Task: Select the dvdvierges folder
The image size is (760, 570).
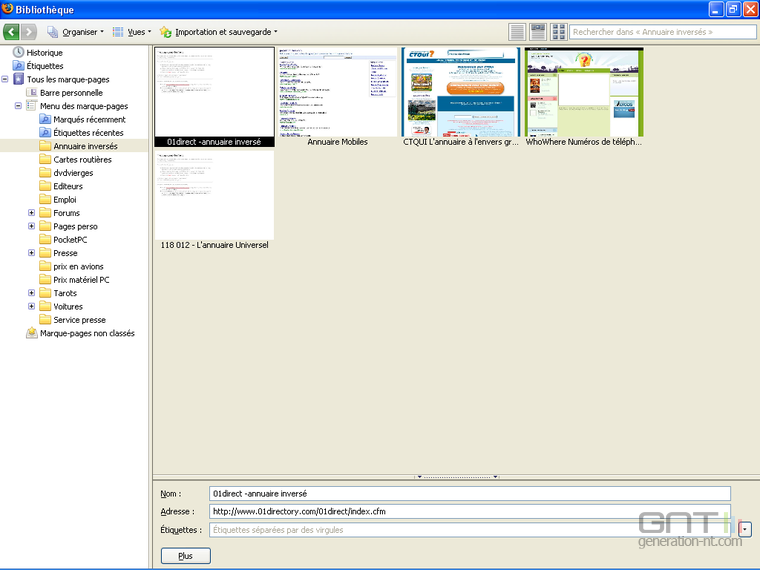Action: [x=66, y=173]
